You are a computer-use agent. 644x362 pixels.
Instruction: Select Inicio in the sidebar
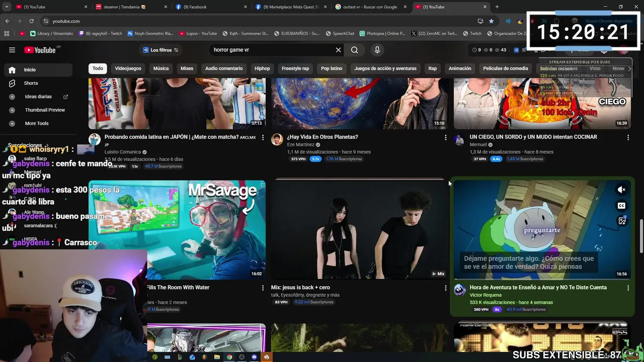[x=38, y=70]
